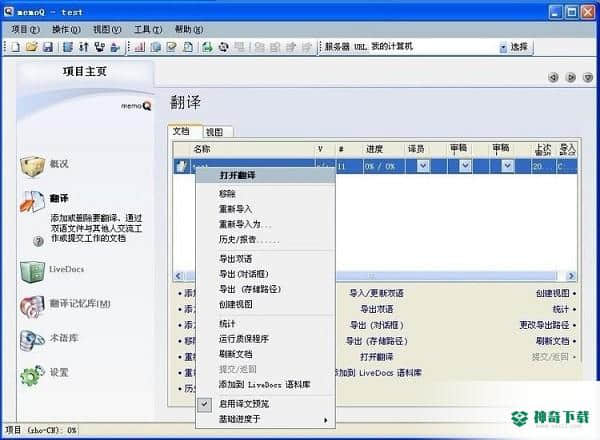Choose 重新导入为... in the context menu
The width and height of the screenshot is (600, 440).
pos(266,224)
